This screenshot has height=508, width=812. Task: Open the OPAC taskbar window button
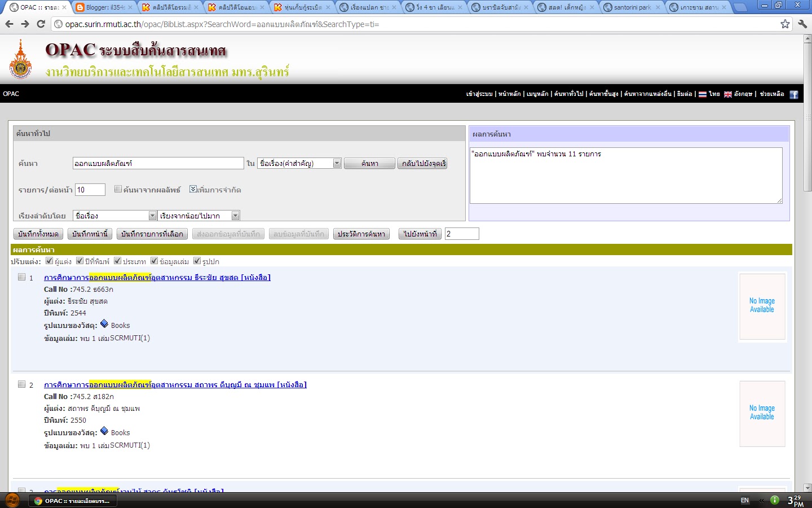pos(72,501)
